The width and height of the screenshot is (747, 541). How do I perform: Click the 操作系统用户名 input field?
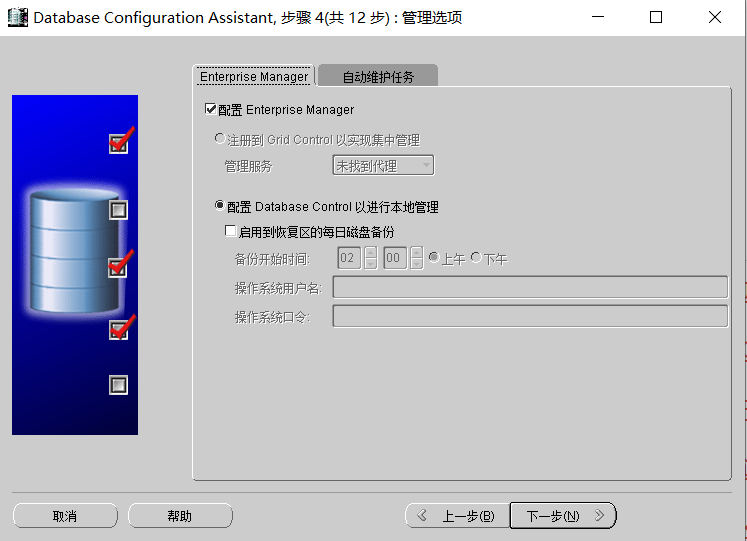530,287
